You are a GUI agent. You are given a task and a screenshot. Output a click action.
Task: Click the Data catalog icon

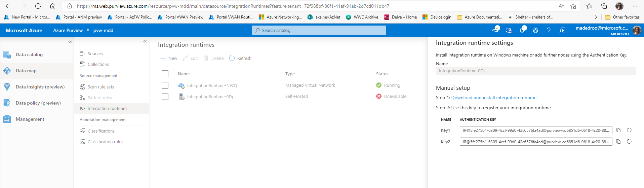click(x=7, y=54)
